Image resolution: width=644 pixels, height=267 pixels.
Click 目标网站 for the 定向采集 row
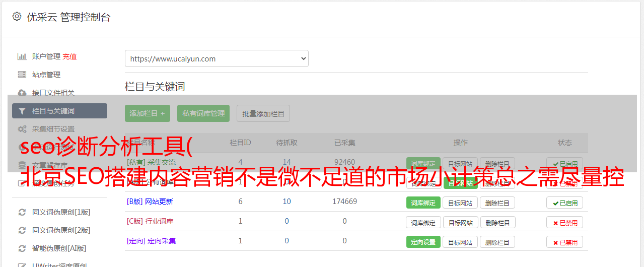[x=460, y=242]
